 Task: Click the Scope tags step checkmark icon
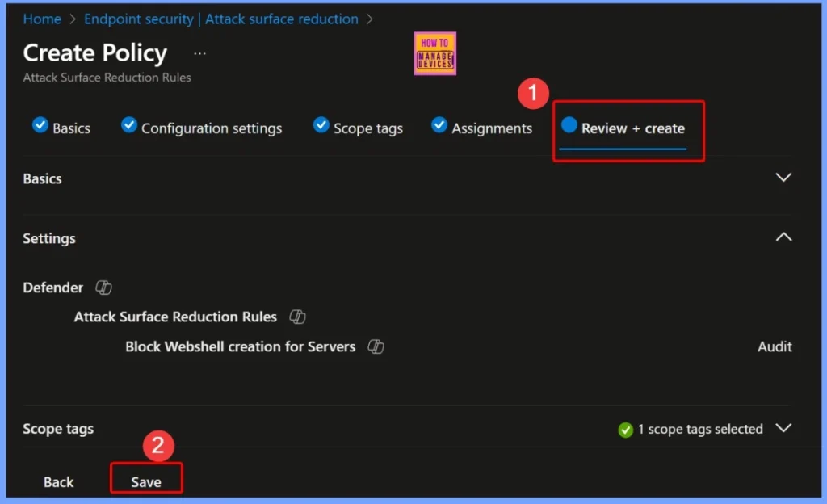[x=321, y=125]
